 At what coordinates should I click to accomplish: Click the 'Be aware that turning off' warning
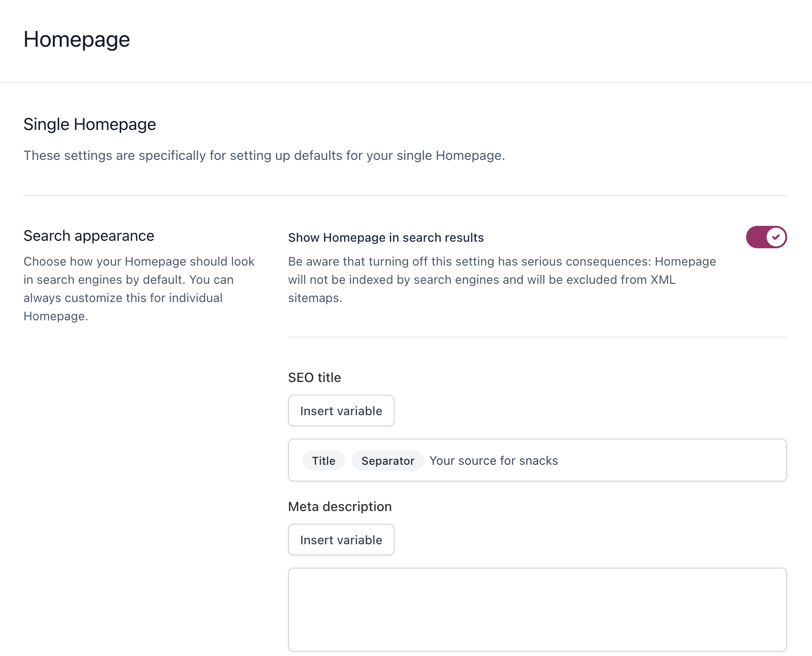(x=502, y=261)
